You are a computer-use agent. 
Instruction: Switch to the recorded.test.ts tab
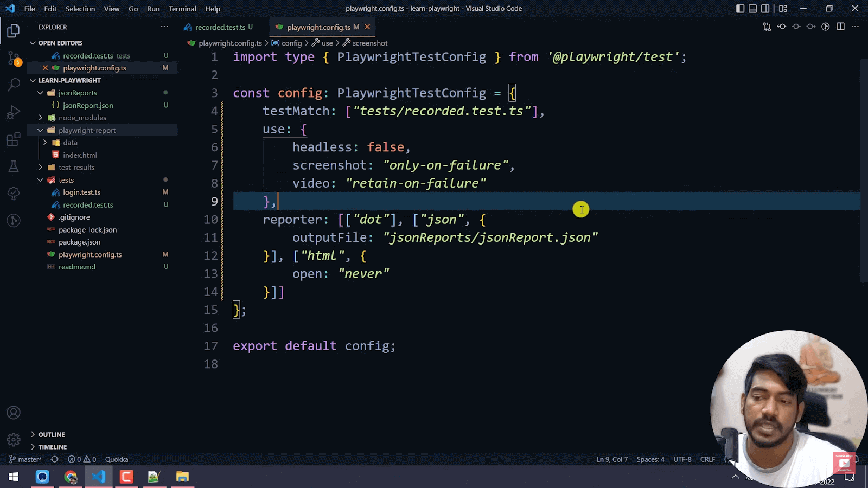pos(220,27)
